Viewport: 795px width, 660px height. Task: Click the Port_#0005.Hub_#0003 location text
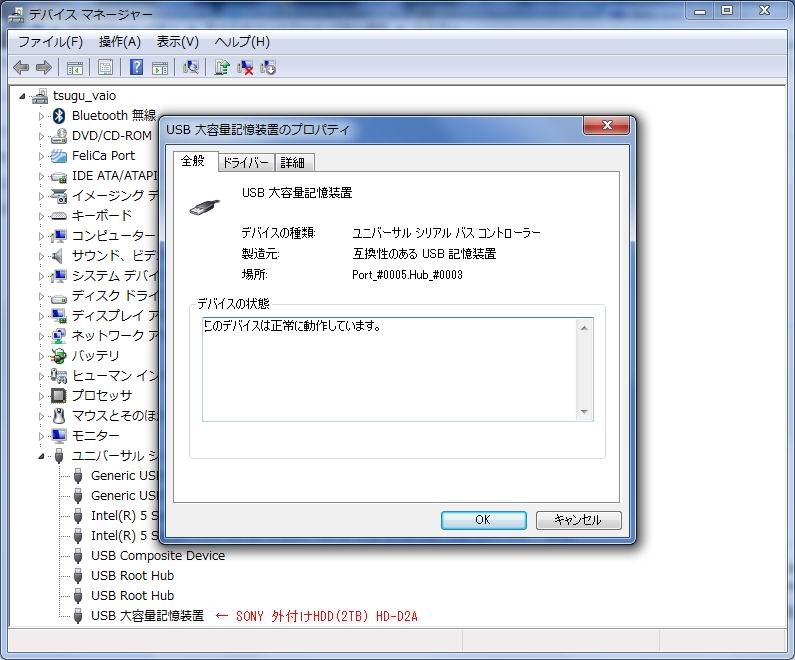(x=407, y=275)
